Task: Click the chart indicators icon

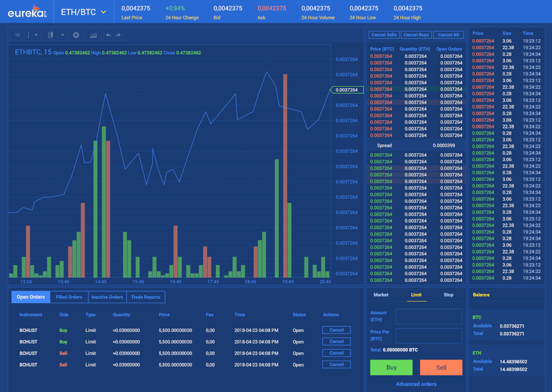Action: pos(93,35)
